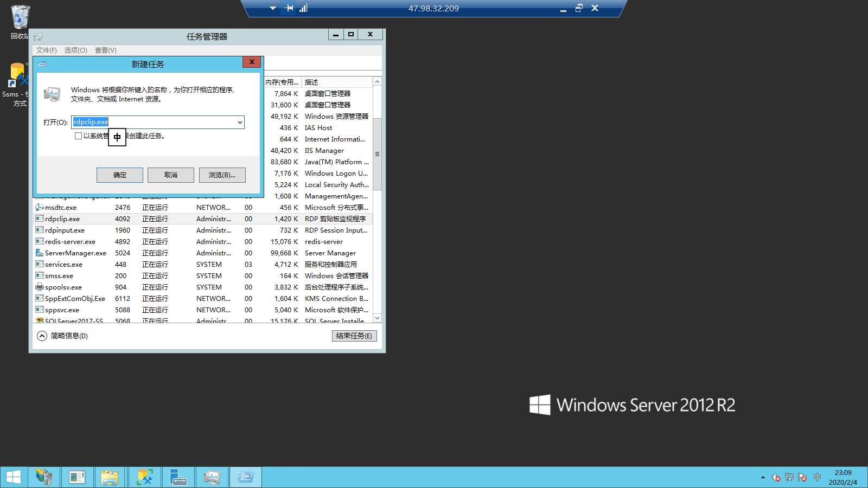This screenshot has width=868, height=488.
Task: Open the 查看(V) menu
Action: click(x=105, y=50)
